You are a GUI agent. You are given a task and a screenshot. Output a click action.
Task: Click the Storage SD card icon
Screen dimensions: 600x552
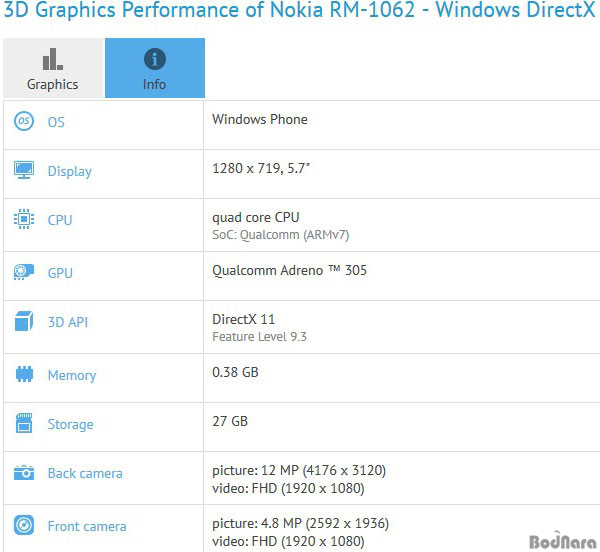point(24,423)
